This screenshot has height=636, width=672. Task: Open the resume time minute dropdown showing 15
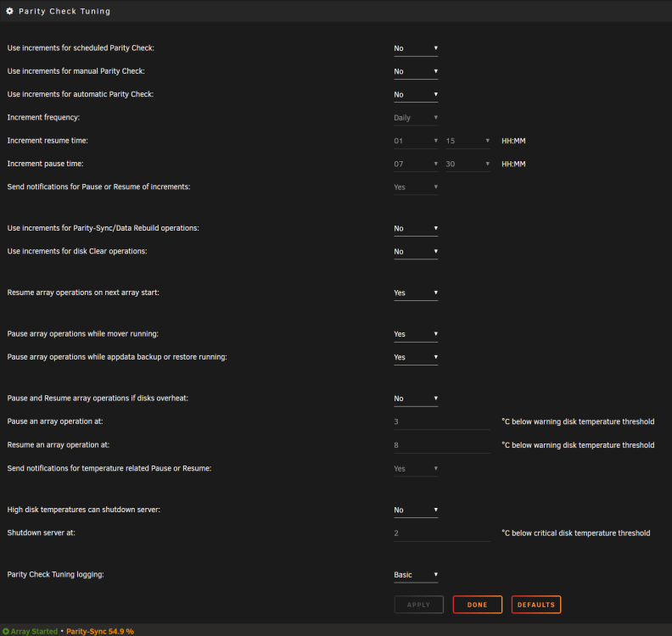468,141
